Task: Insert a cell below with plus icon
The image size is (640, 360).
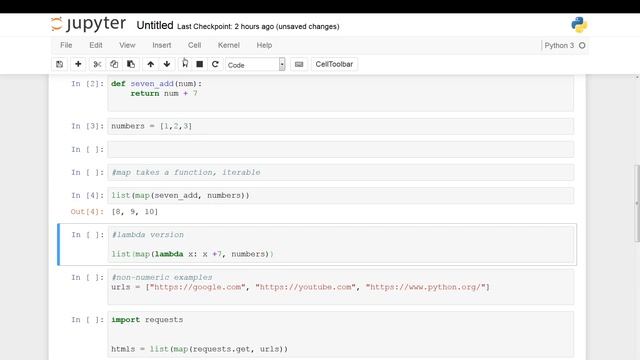Action: pos(78,64)
